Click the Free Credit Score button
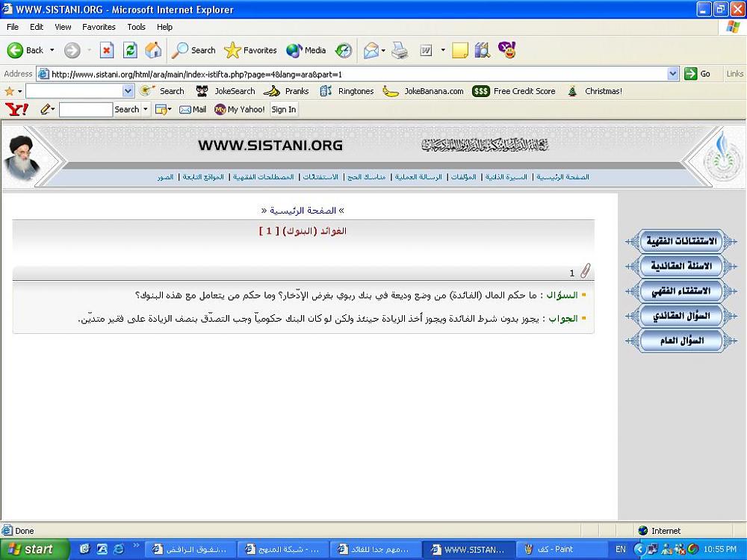This screenshot has height=560, width=747. click(514, 91)
